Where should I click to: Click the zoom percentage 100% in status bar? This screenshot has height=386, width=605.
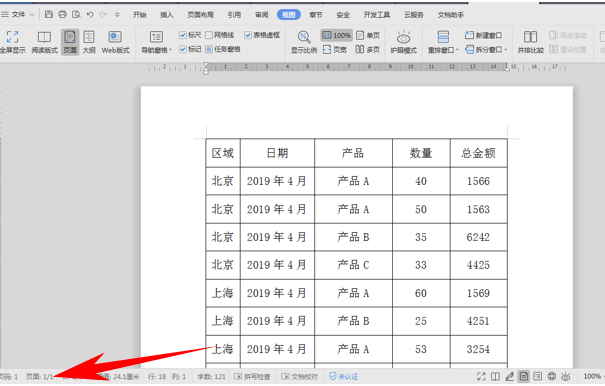click(x=592, y=376)
